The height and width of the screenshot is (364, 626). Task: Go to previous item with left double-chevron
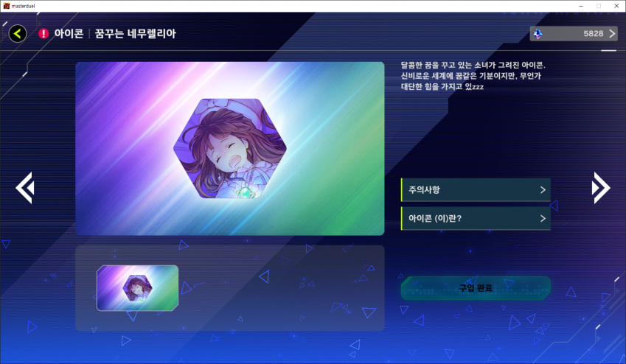[x=25, y=188]
